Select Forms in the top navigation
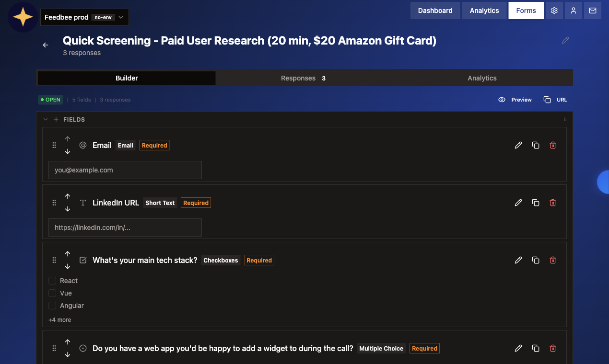The width and height of the screenshot is (609, 364). click(x=526, y=11)
